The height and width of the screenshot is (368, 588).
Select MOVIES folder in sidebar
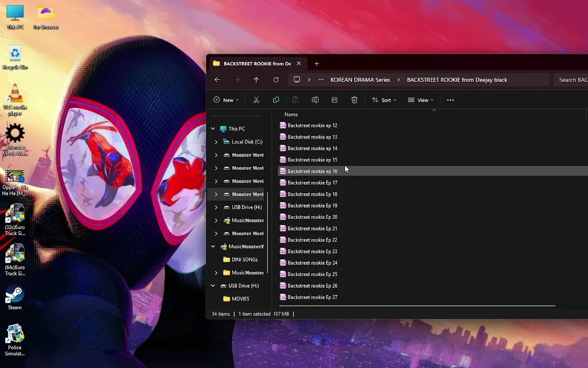tap(236, 299)
